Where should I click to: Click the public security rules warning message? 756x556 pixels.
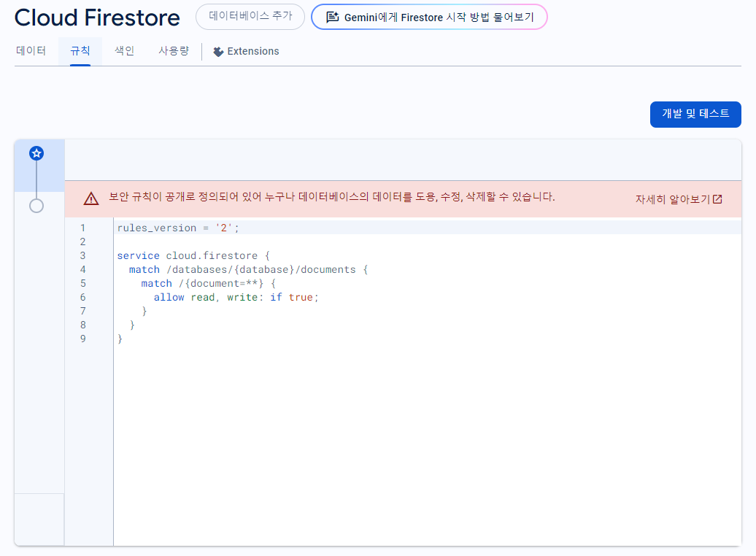click(x=332, y=197)
